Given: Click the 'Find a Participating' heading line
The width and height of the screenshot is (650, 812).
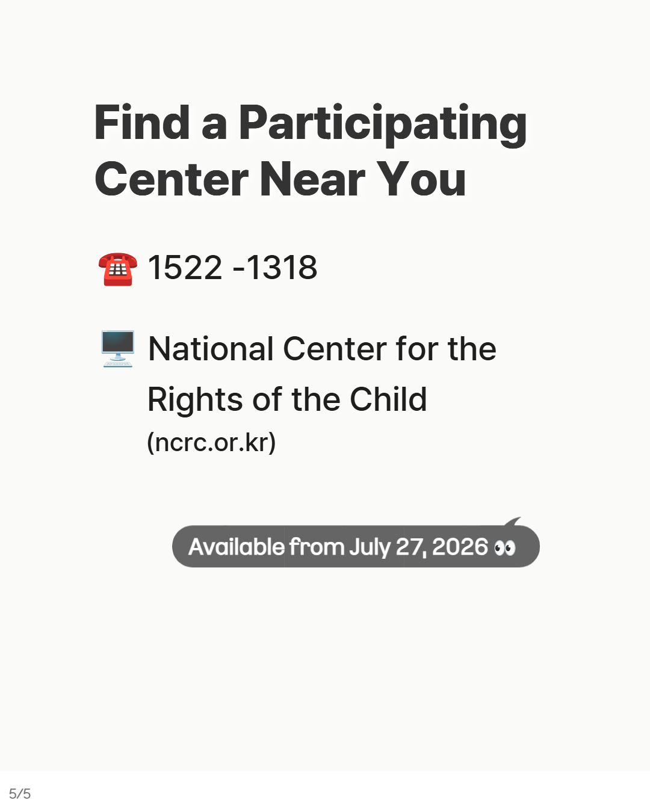Looking at the screenshot, I should pos(311,124).
